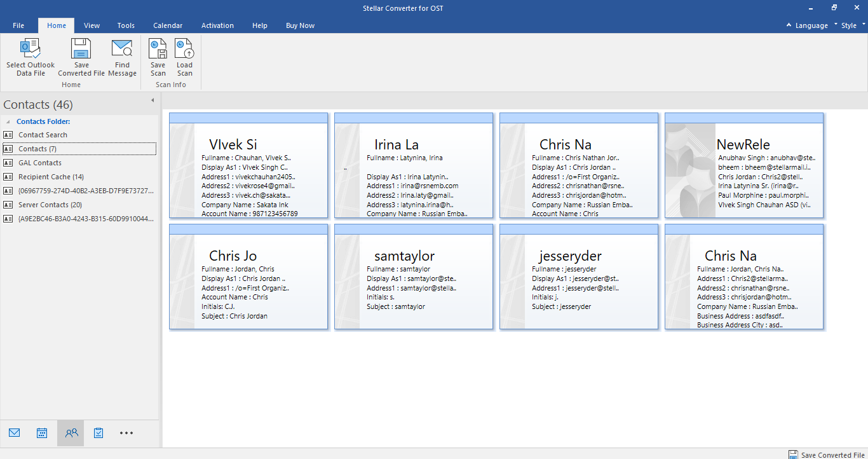
Task: Click Contacts Folder: root label
Action: pos(43,121)
